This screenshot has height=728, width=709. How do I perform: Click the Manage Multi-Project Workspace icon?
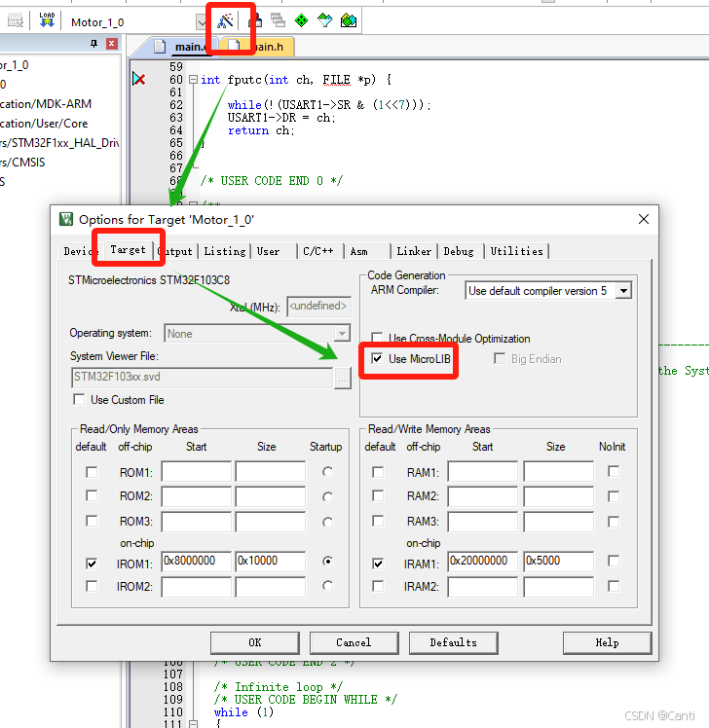[278, 20]
